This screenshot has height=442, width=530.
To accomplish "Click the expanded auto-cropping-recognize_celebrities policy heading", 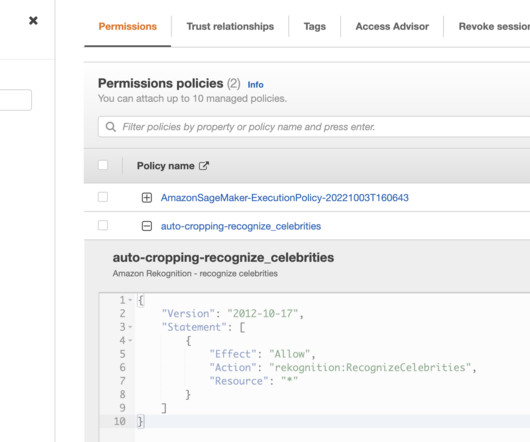I will point(223,257).
